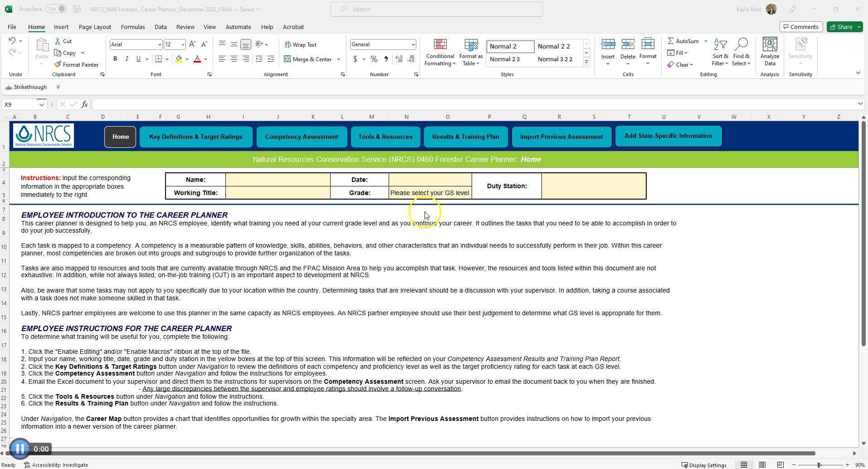This screenshot has width=868, height=469.
Task: Select the Format Painter icon
Action: coord(77,64)
